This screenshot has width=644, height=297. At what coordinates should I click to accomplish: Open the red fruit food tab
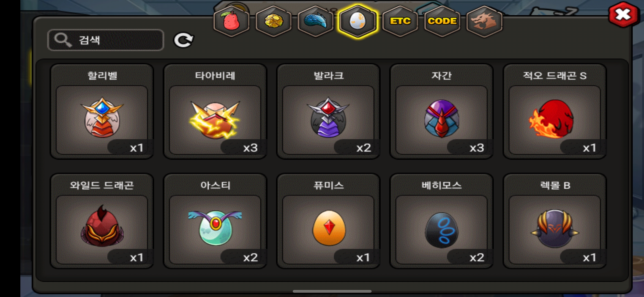click(x=232, y=21)
